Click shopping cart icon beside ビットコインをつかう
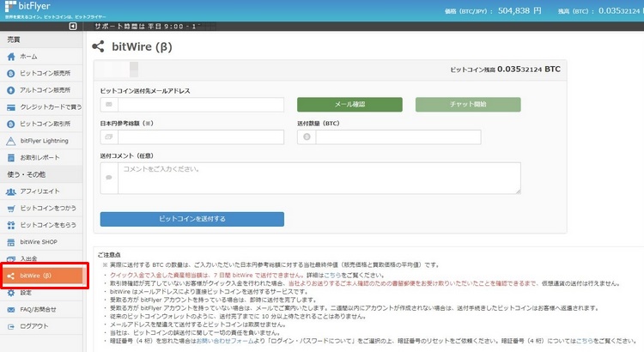This screenshot has height=352, width=644. coord(11,209)
